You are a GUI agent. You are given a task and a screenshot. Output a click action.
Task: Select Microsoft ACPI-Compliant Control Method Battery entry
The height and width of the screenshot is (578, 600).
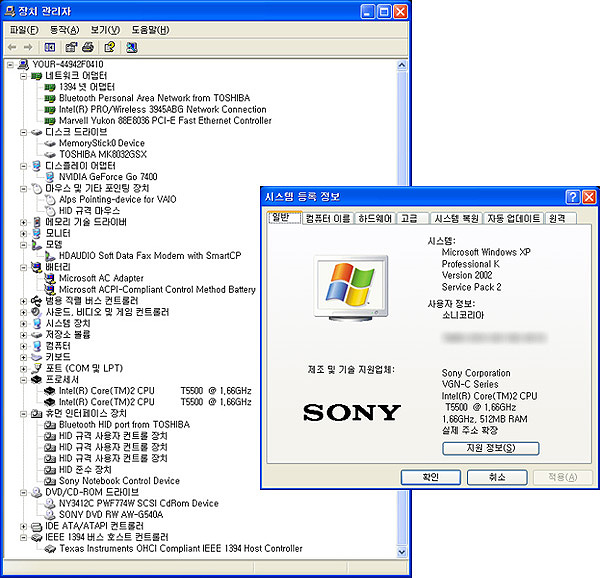click(157, 290)
